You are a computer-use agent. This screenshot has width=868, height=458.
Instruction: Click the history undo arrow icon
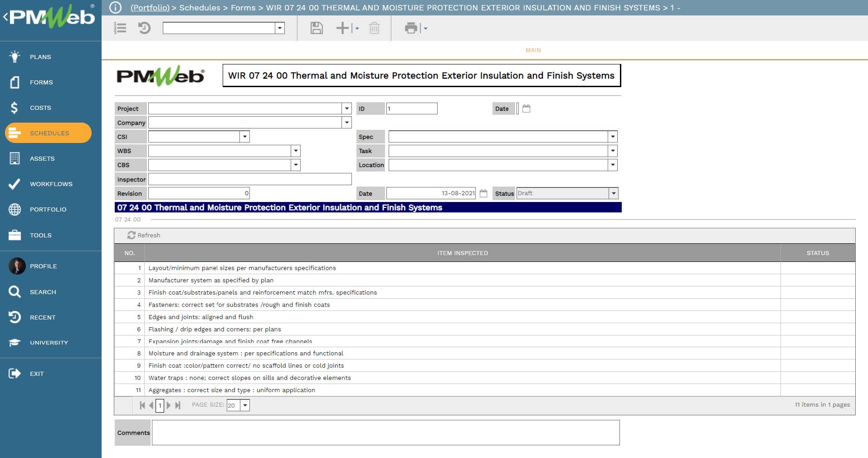click(x=144, y=28)
